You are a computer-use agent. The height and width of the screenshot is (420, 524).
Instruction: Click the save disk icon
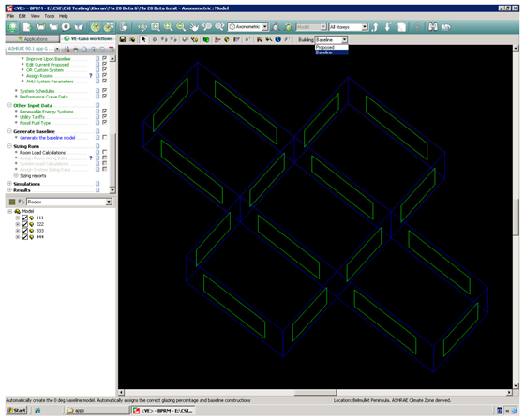coord(123,39)
